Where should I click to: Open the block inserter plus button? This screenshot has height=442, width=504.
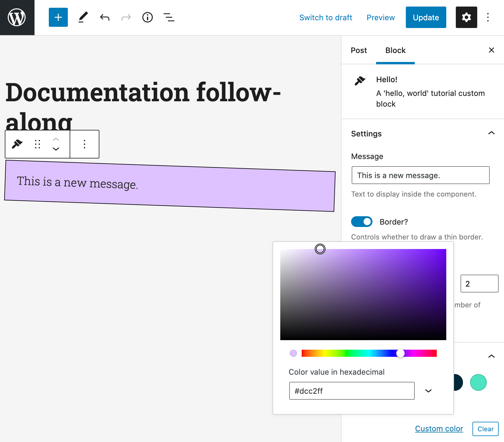click(58, 18)
